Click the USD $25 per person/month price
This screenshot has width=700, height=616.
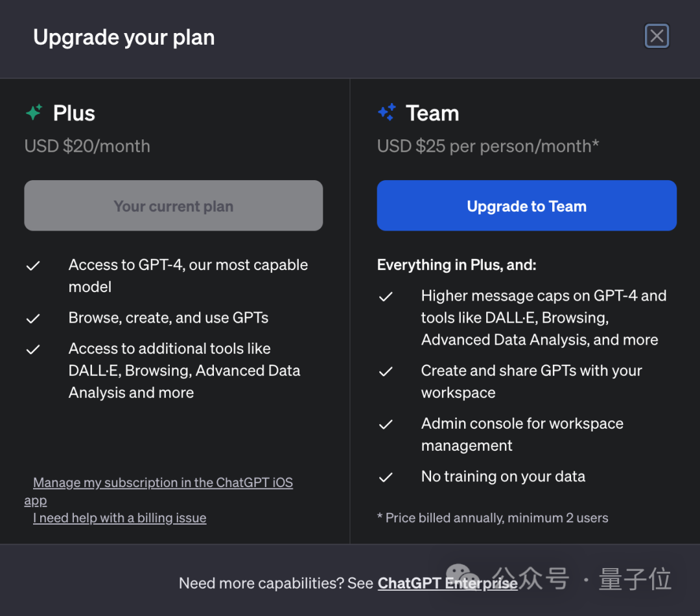pos(487,146)
